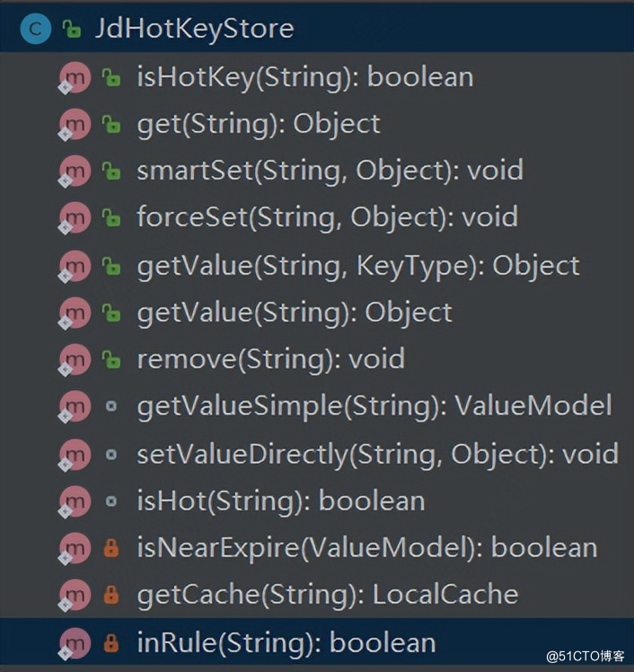Select getValue(String, KeyType): Object method
The height and width of the screenshot is (672, 634).
tap(358, 266)
